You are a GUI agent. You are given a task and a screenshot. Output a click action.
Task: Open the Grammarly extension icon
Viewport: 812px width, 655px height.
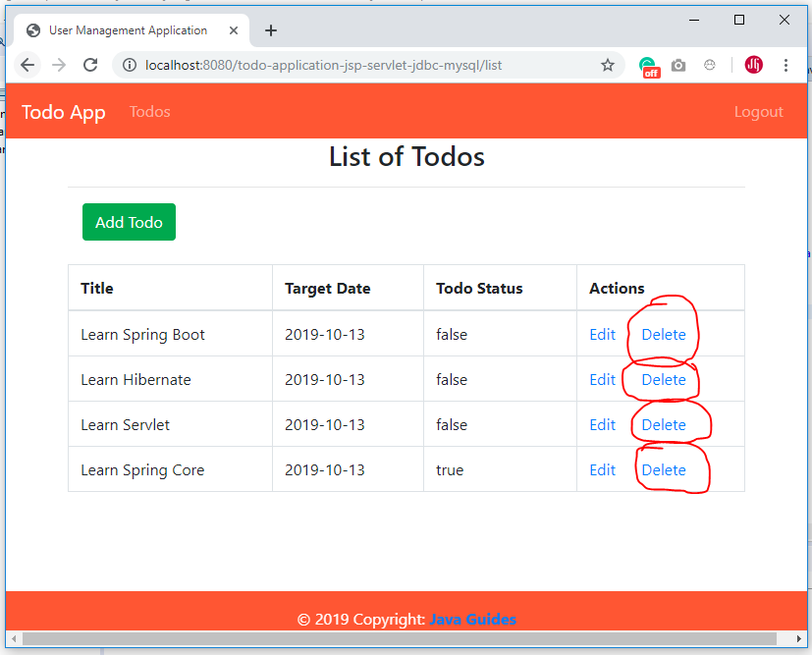coord(648,66)
